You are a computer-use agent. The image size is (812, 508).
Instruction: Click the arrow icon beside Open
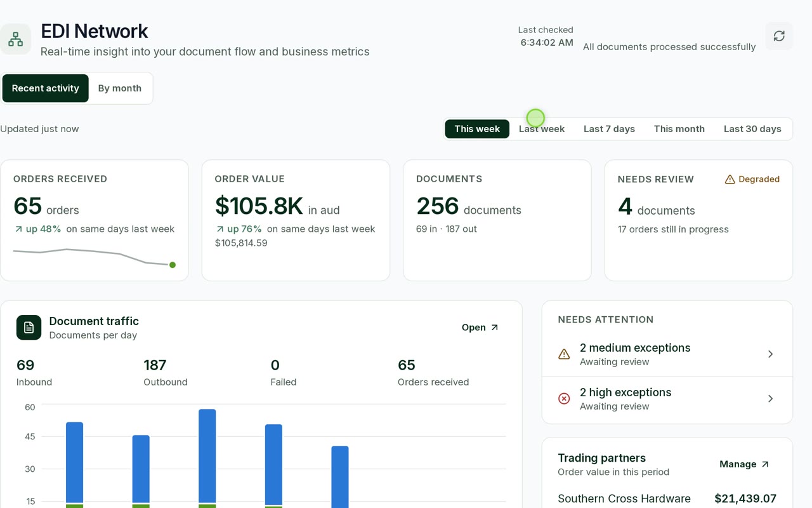pyautogui.click(x=495, y=328)
